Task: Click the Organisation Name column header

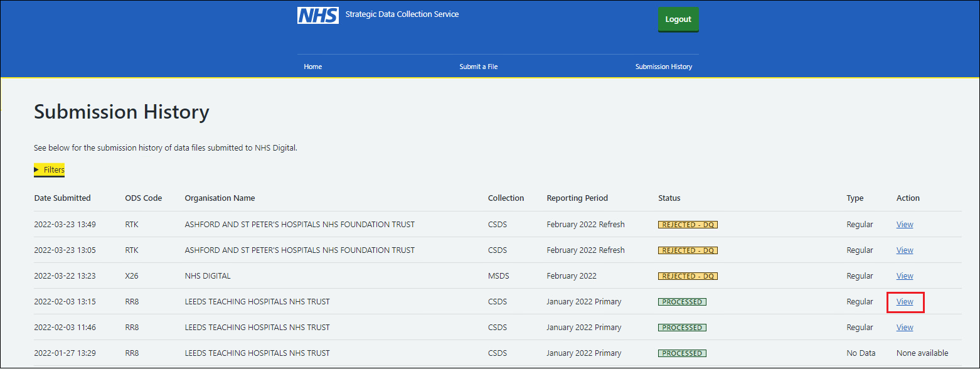Action: pyautogui.click(x=220, y=198)
